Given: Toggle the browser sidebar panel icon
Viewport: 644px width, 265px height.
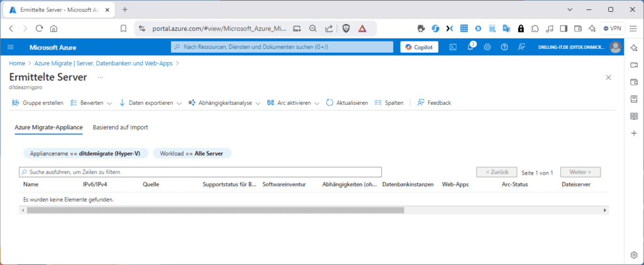Looking at the screenshot, I should 563,29.
